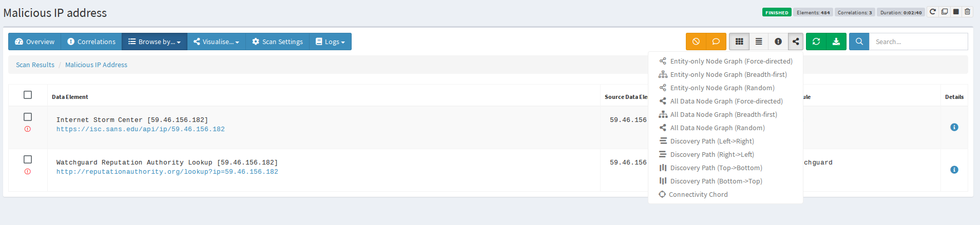Check the Internet Storm Center row checkbox
980x225 pixels.
coord(28,117)
